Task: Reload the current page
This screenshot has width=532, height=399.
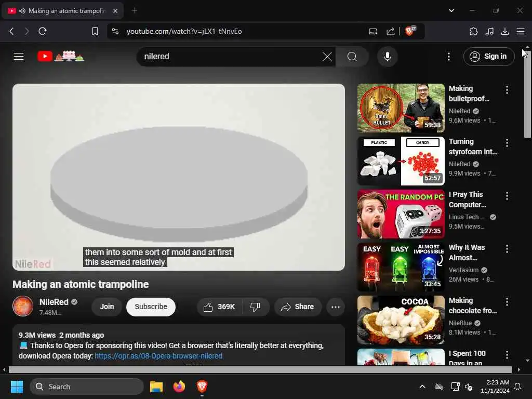Action: (x=43, y=31)
